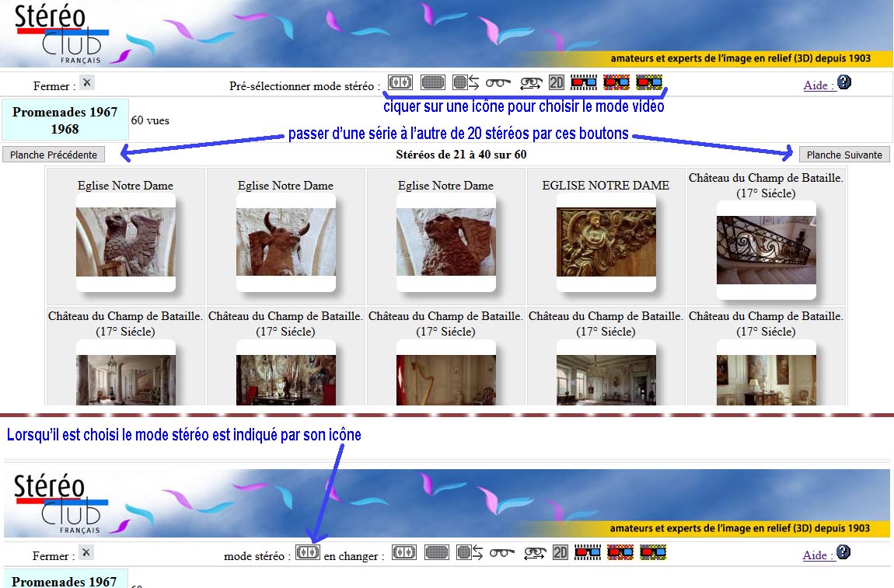Open the eagle sculpture Eglise Notre Dame thumbnail

tap(126, 242)
